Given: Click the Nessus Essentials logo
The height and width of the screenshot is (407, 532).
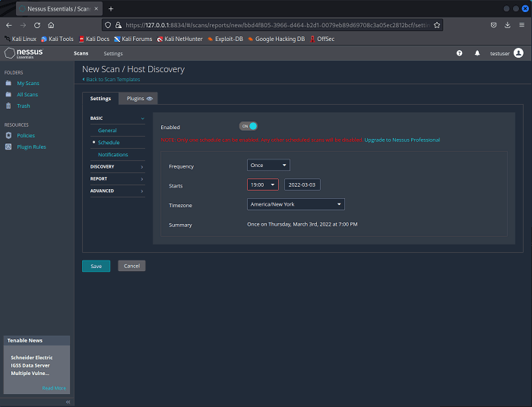Looking at the screenshot, I should pyautogui.click(x=24, y=53).
